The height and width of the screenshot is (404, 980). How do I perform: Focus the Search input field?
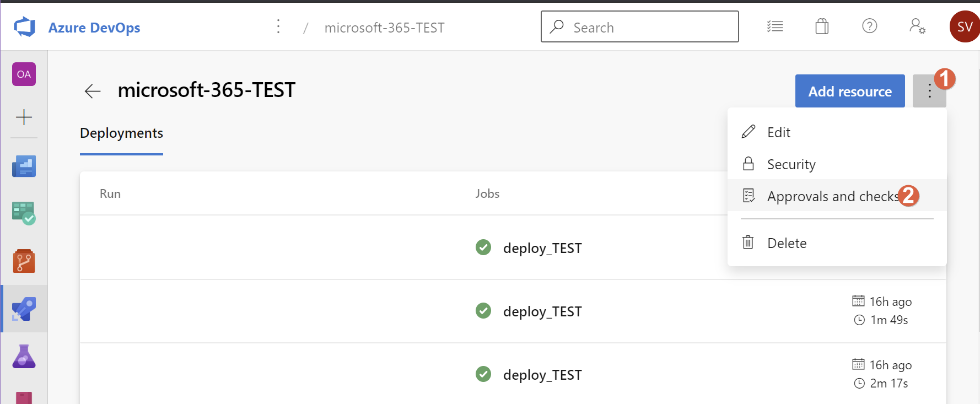pyautogui.click(x=640, y=26)
